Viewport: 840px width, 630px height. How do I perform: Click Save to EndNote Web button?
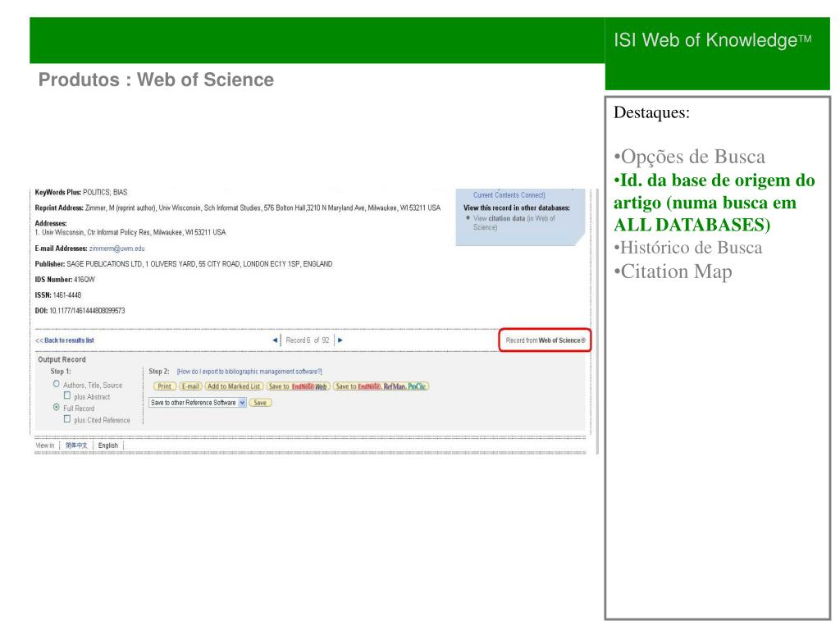[x=298, y=386]
